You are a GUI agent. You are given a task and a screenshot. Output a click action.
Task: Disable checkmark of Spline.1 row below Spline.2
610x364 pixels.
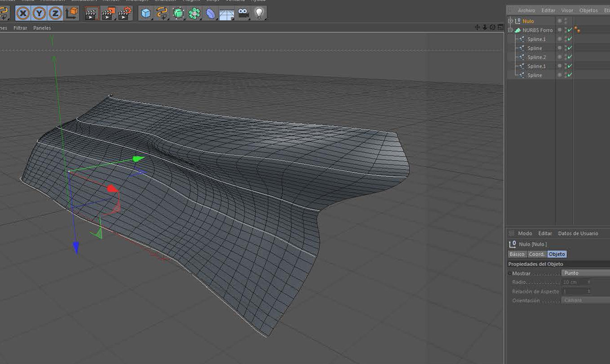tap(569, 66)
